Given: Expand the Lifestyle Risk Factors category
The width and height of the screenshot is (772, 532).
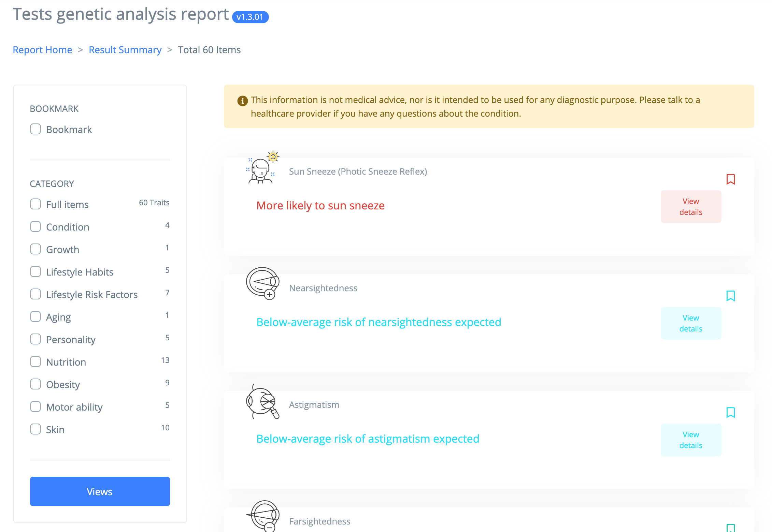Looking at the screenshot, I should tap(35, 294).
